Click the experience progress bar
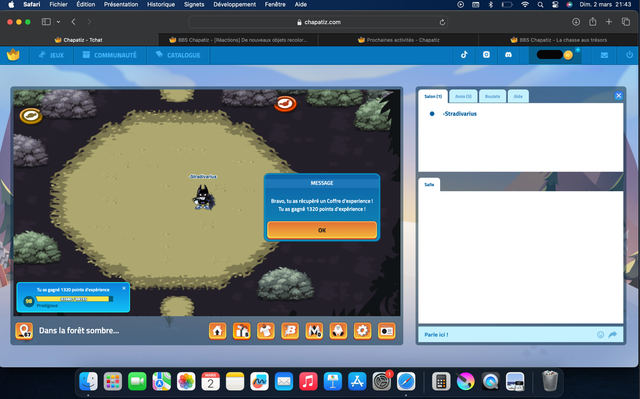640x399 pixels. coord(74,299)
